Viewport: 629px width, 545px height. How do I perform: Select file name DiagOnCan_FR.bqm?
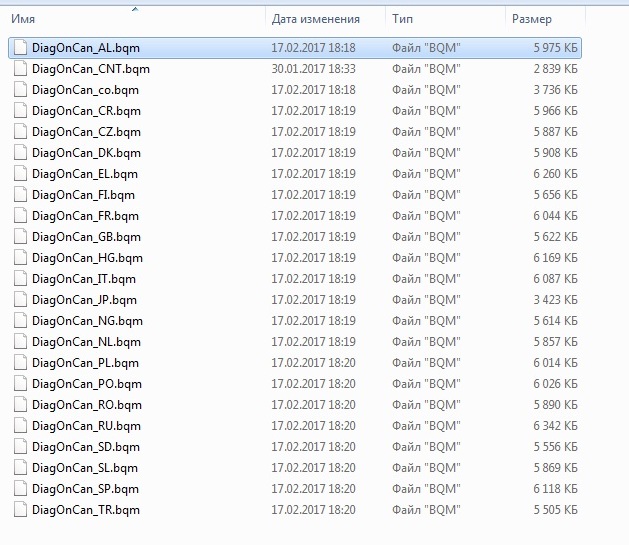pos(85,216)
